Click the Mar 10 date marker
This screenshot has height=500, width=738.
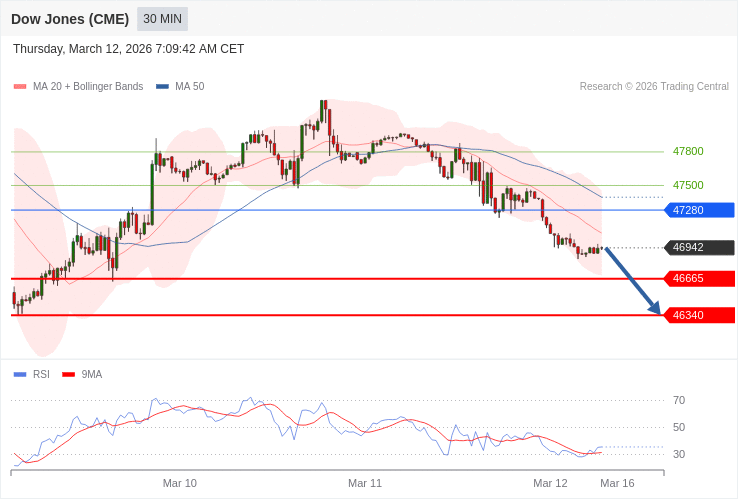pos(180,483)
